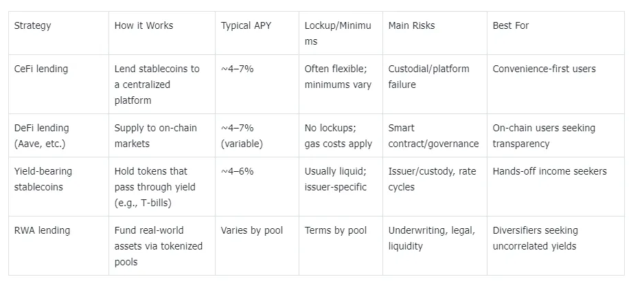Select "Underwriting, legal, liquidity" risk cell
This screenshot has height=288, width=644.
click(431, 238)
